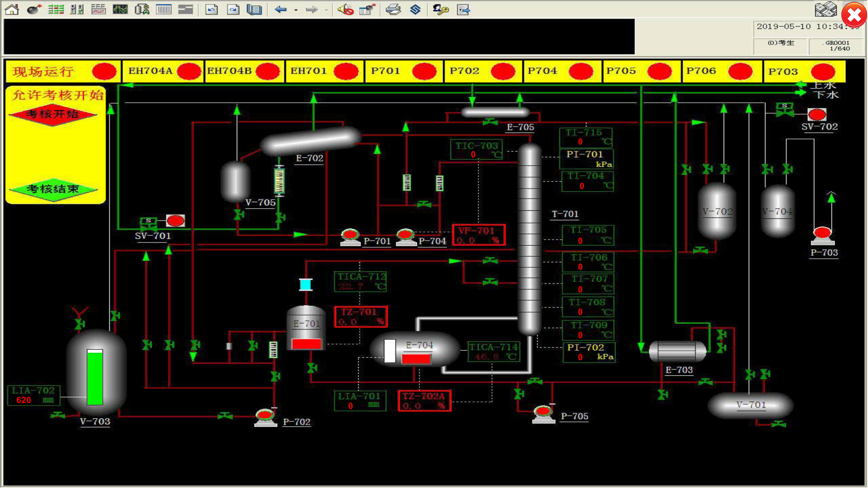Open the trend chart display icon

pyautogui.click(x=120, y=9)
